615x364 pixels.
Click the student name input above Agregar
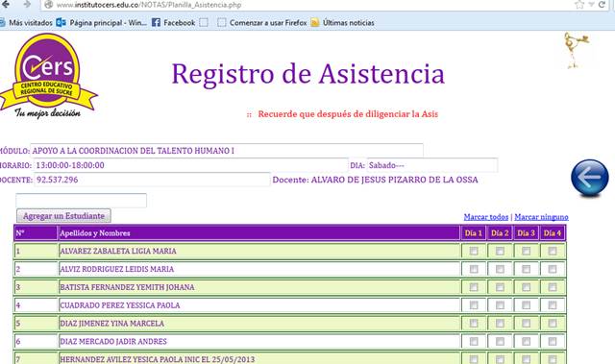81,200
